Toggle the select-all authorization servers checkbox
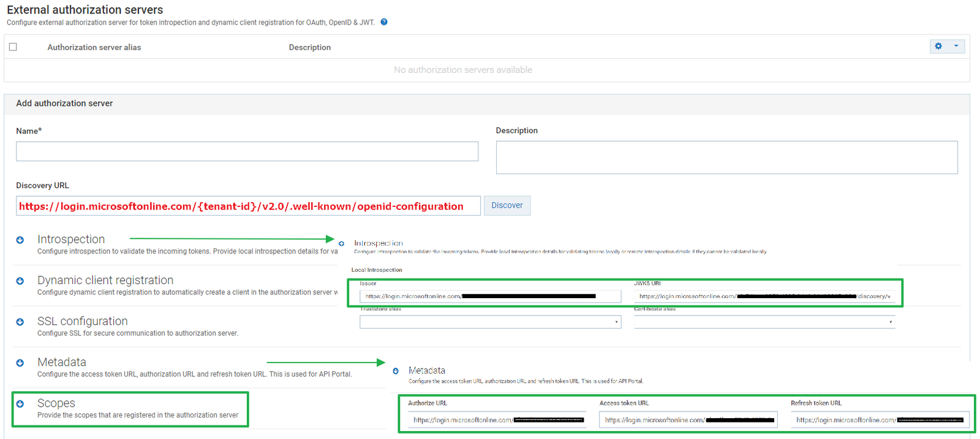The height and width of the screenshot is (439, 980). pos(13,47)
